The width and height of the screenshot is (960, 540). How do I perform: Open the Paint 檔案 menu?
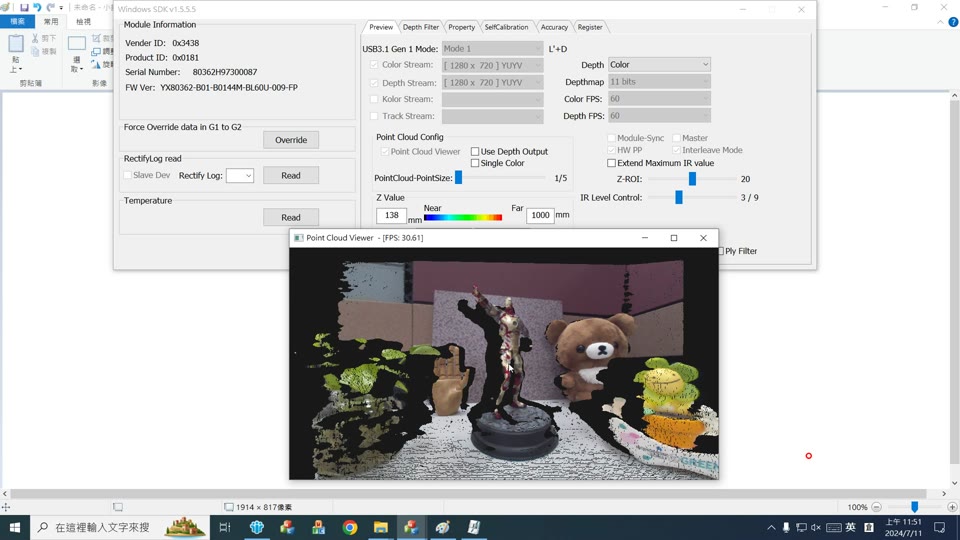coord(18,21)
